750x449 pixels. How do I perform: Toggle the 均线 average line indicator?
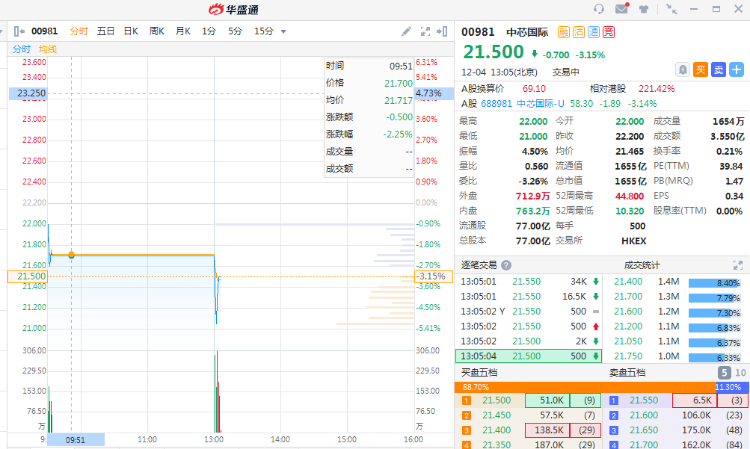click(47, 49)
